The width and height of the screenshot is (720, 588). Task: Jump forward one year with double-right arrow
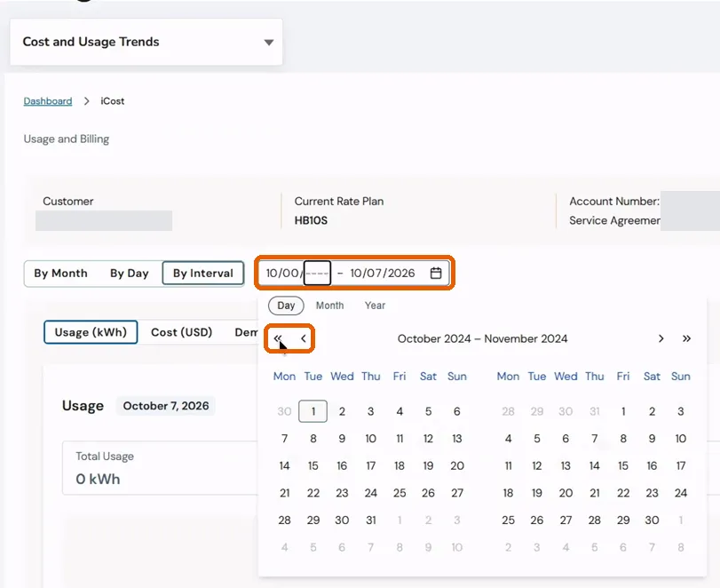[686, 338]
